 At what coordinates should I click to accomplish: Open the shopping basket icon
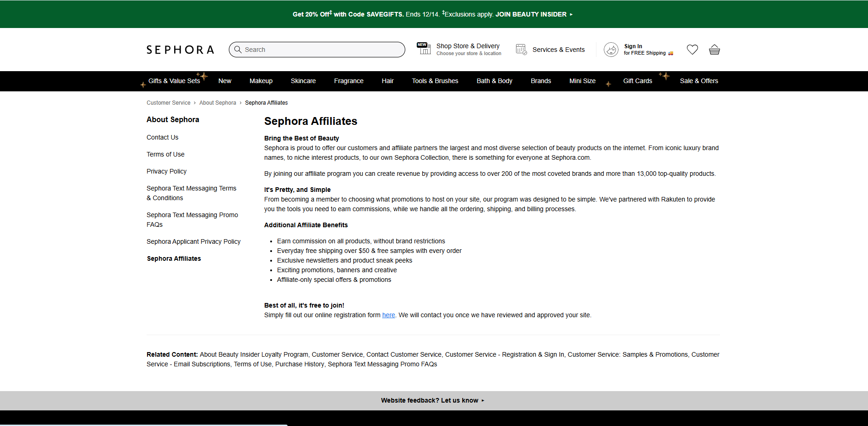[714, 50]
